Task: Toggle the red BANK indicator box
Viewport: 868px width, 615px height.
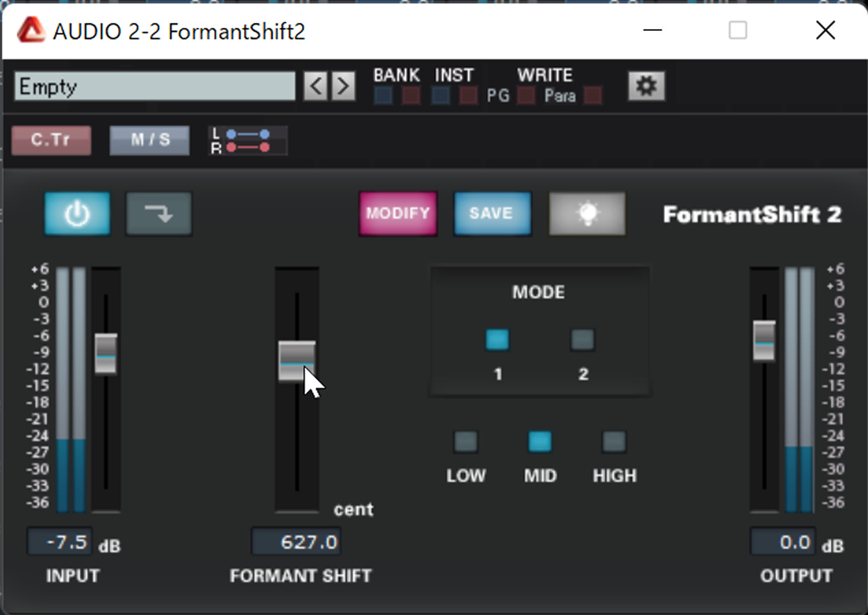Action: (411, 96)
